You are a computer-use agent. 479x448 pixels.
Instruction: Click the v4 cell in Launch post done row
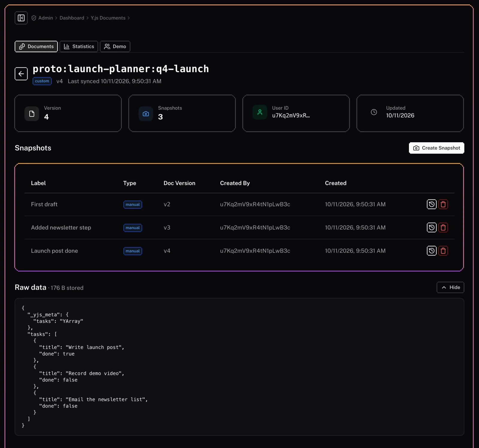coord(167,251)
